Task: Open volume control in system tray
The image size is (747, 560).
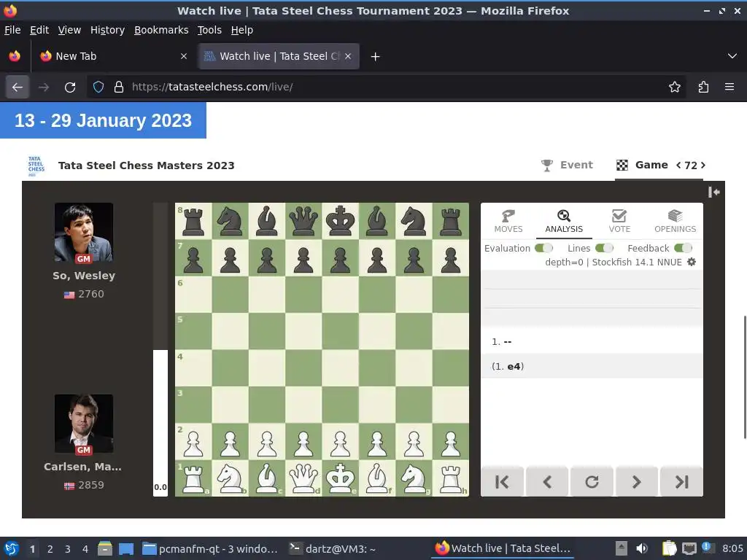Action: point(642,548)
